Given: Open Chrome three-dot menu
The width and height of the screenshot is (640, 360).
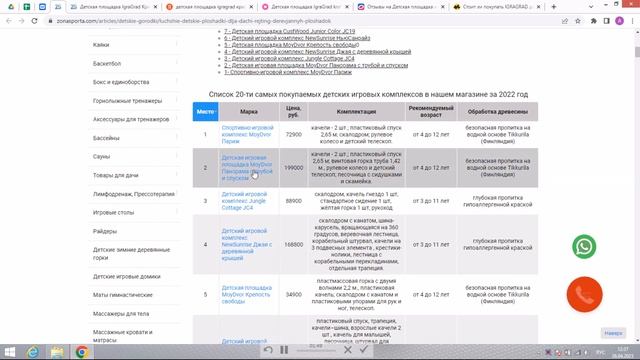Looking at the screenshot, I should coord(632,21).
